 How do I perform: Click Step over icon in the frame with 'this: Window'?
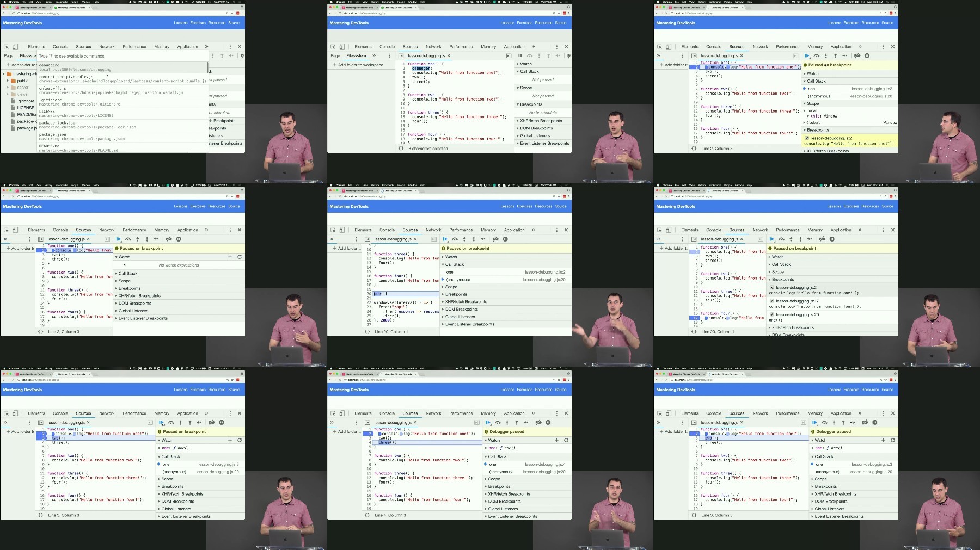point(816,55)
